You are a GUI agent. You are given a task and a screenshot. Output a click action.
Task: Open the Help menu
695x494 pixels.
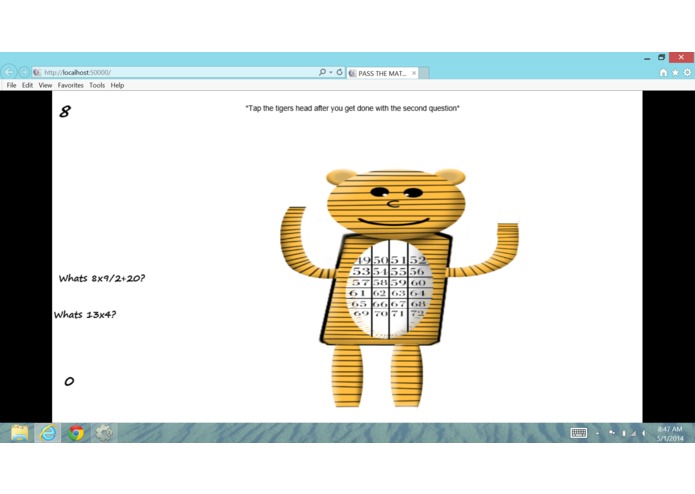(x=117, y=85)
